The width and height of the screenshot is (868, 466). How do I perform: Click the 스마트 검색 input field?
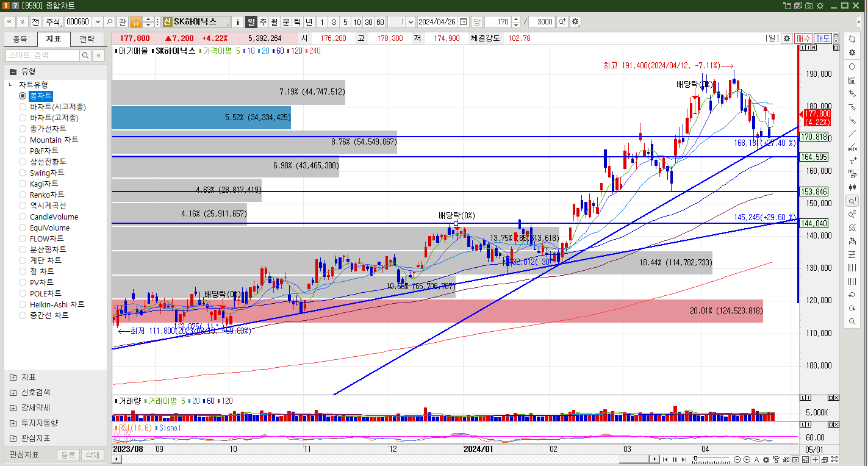click(x=42, y=55)
